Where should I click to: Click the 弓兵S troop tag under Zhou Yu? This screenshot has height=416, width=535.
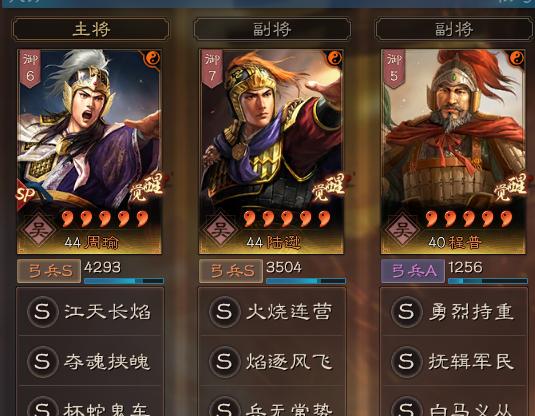coord(49,271)
